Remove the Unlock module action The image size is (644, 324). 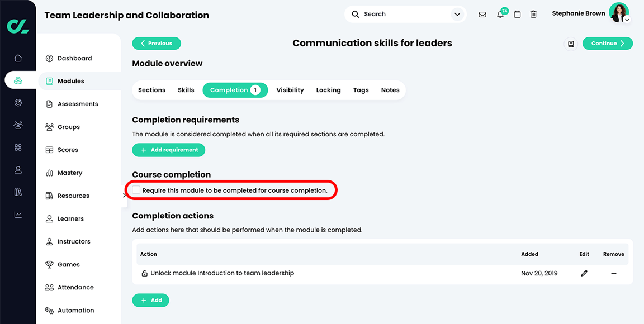[613, 274]
